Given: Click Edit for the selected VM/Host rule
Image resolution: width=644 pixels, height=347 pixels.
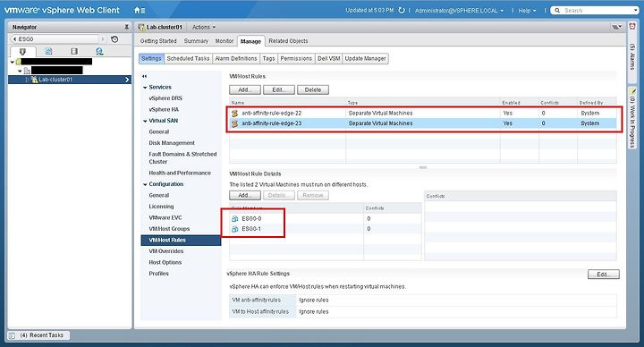Looking at the screenshot, I should click(x=278, y=90).
